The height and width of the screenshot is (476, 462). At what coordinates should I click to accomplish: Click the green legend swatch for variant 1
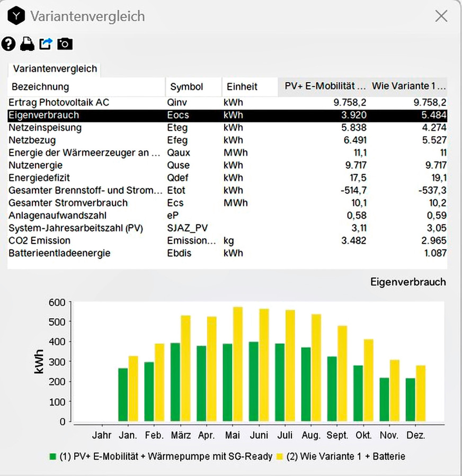(x=52, y=456)
